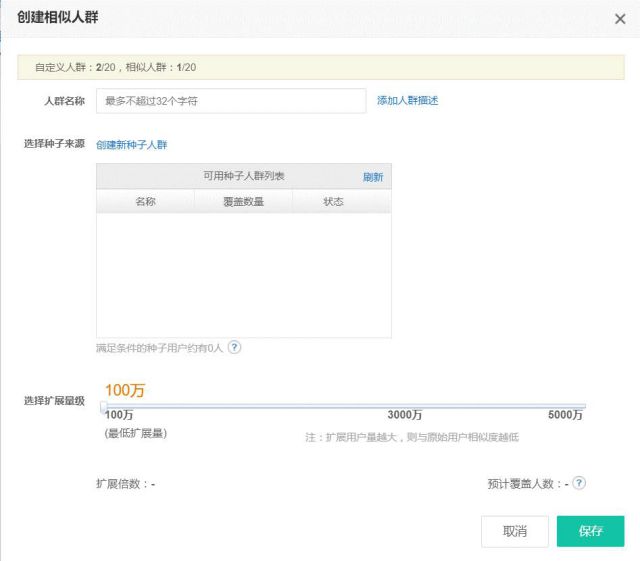640x561 pixels.
Task: Click the 人群名称 text input field
Action: point(231,101)
